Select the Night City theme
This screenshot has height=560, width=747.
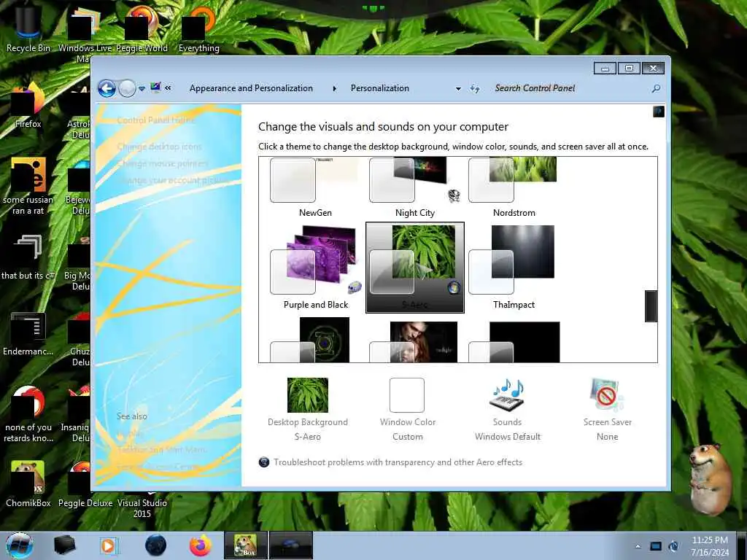414,188
